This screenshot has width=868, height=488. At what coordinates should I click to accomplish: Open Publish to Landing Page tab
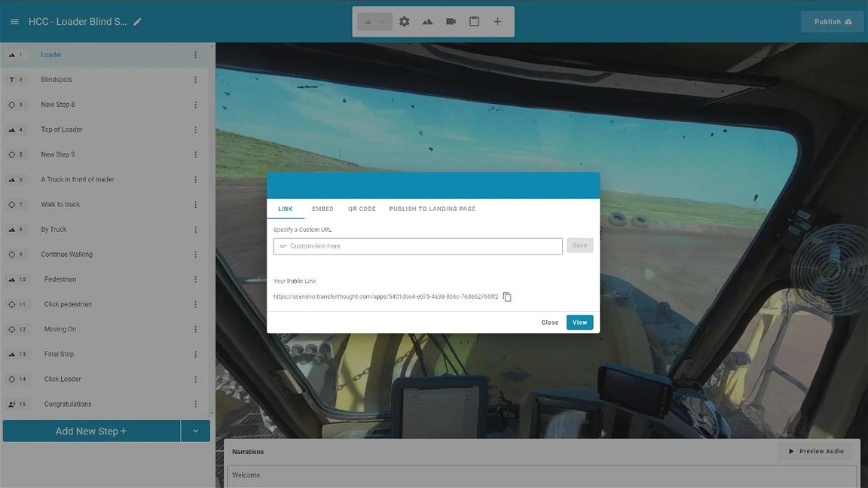[432, 209]
